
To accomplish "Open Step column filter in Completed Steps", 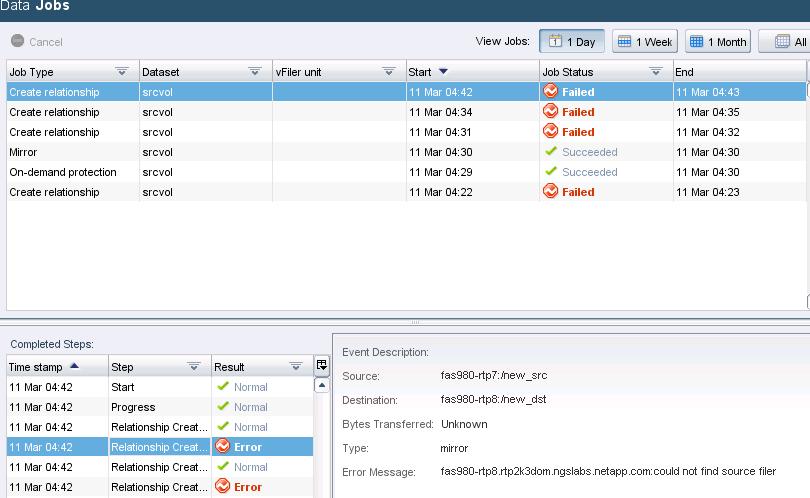I will click(x=194, y=367).
